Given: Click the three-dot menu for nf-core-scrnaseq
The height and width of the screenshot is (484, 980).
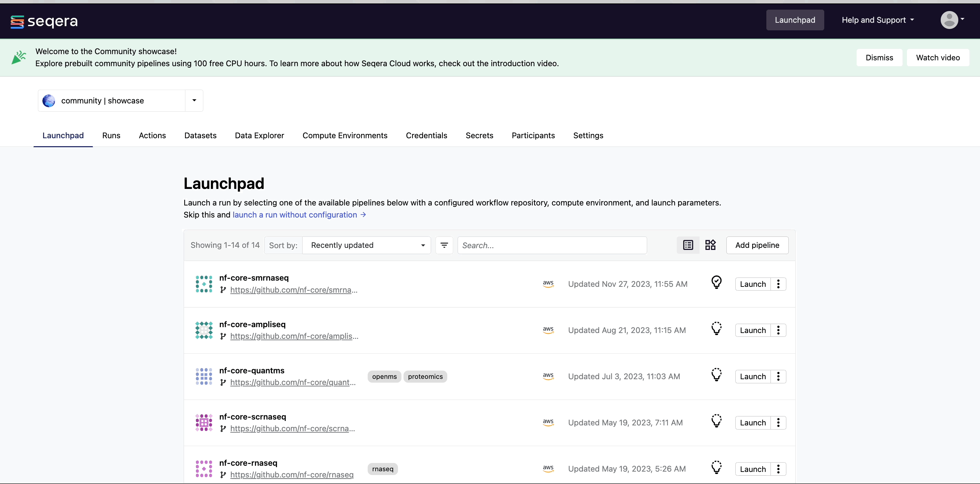Looking at the screenshot, I should (778, 422).
